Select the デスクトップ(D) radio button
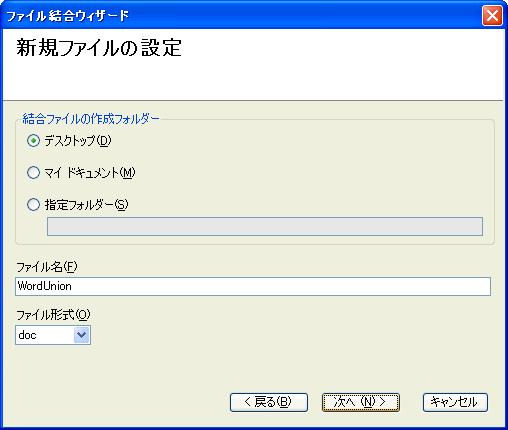Screen dimensions: 508x430 click(x=33, y=141)
